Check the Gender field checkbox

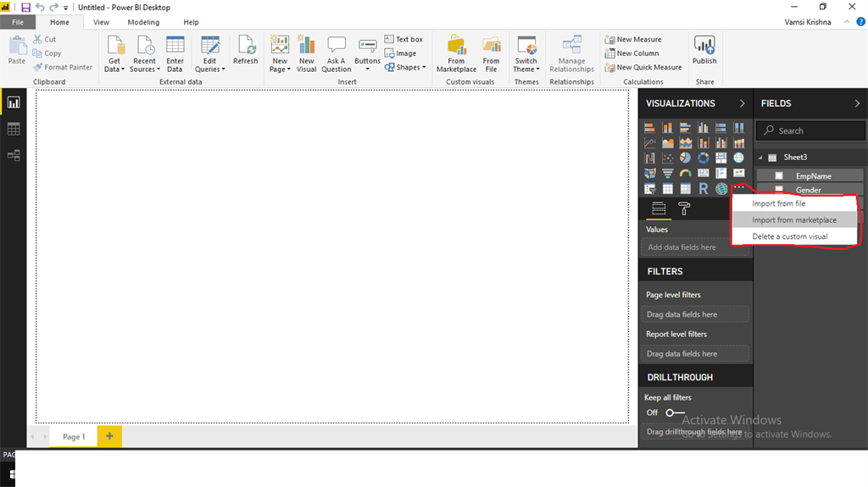[779, 190]
